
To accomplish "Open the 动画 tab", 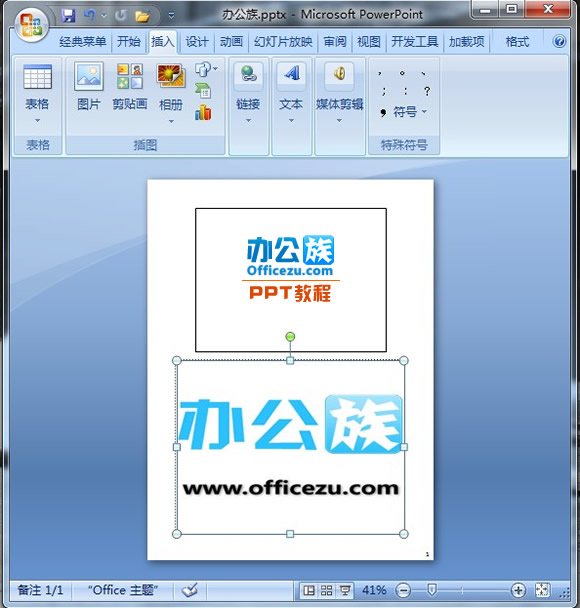I will pyautogui.click(x=231, y=41).
